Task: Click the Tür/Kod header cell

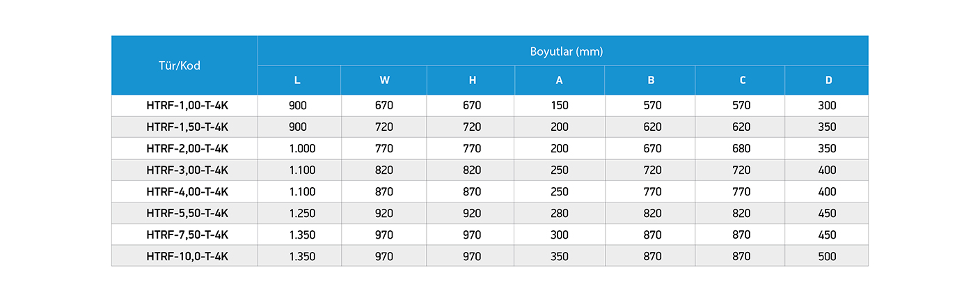Action: coord(184,65)
